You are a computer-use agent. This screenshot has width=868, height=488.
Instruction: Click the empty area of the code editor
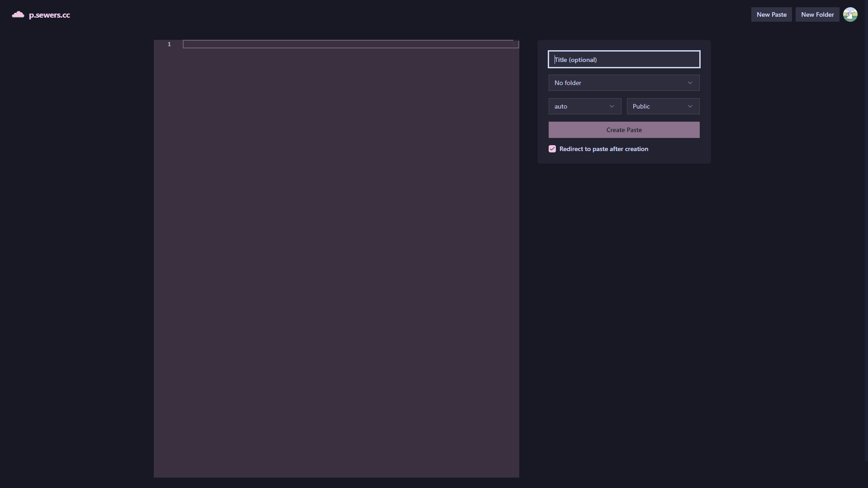(337, 262)
